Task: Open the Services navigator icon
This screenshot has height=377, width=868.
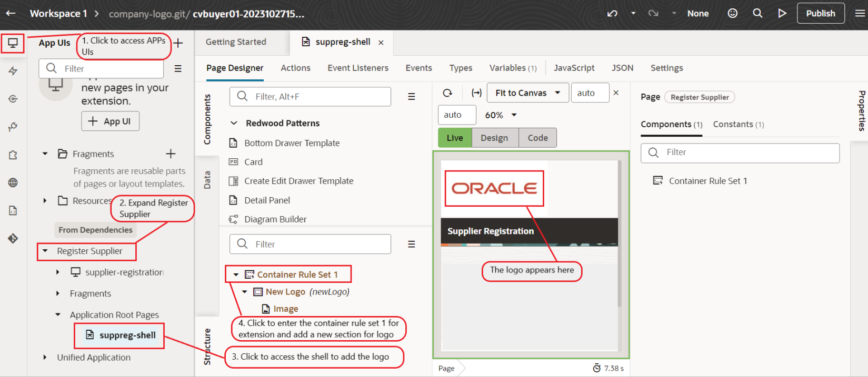Action: [x=13, y=99]
